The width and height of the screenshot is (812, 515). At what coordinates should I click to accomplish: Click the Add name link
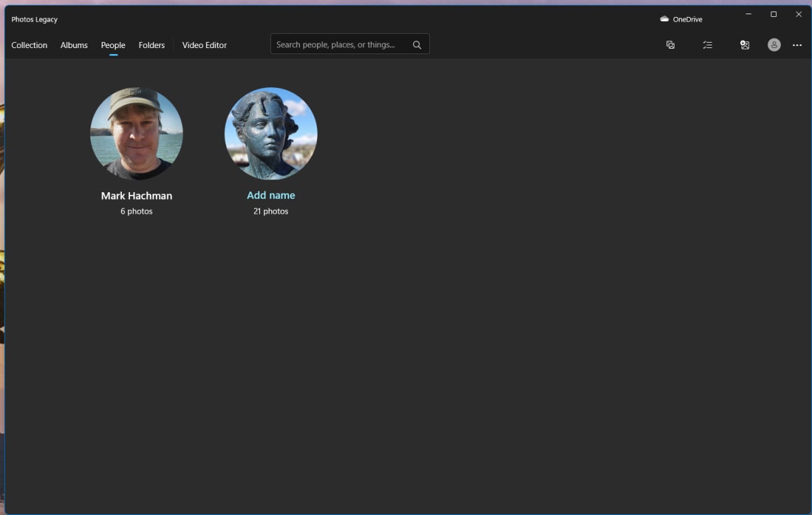(271, 195)
